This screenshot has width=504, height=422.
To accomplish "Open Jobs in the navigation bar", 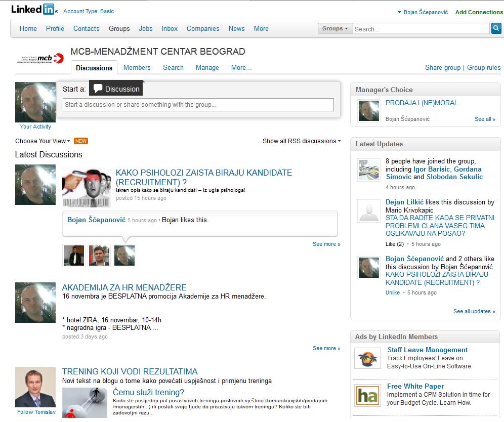I will click(146, 29).
